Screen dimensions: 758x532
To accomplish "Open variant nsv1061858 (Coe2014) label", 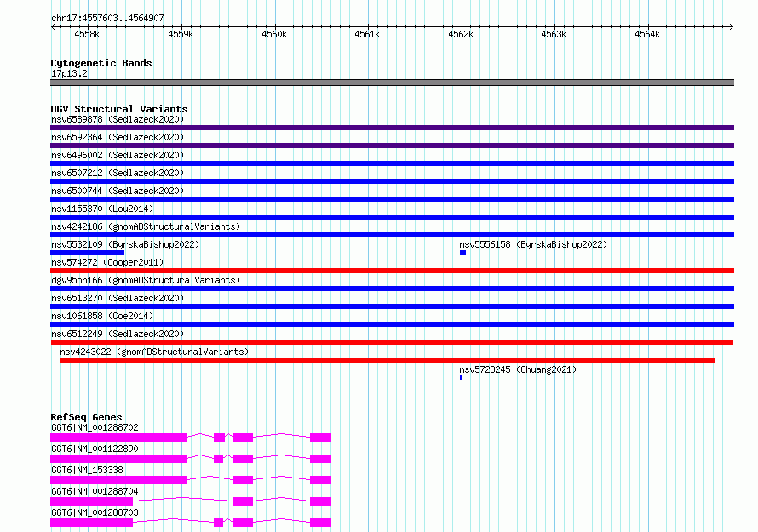I will coord(102,316).
